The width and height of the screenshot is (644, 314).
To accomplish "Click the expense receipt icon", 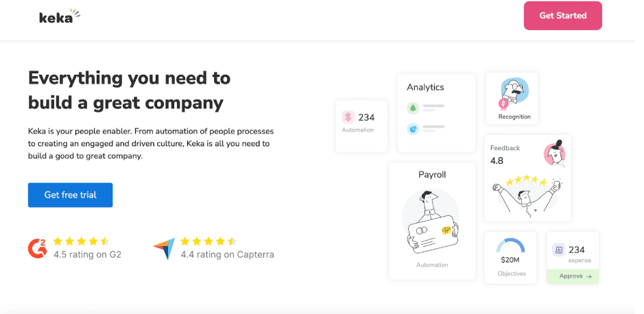I will click(x=558, y=250).
